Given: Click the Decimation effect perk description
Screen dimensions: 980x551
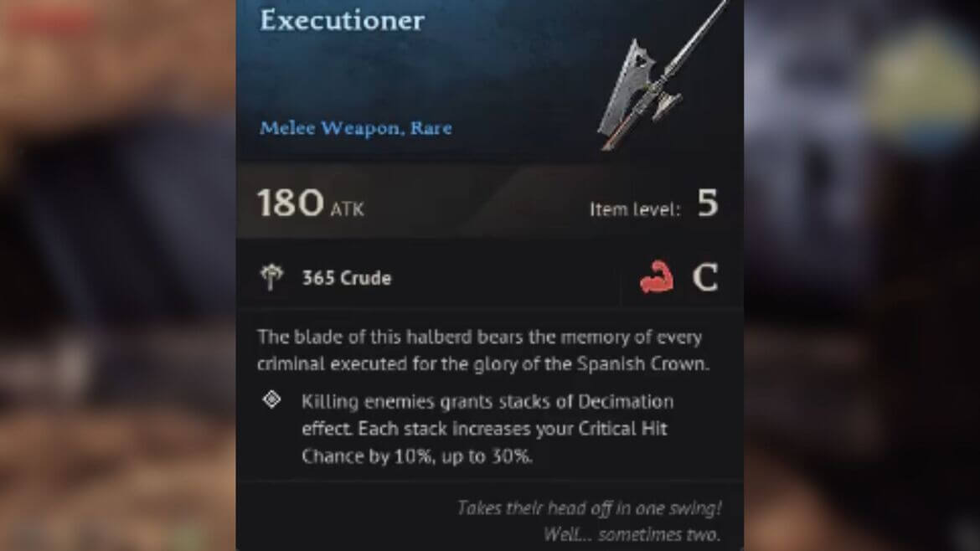Looking at the screenshot, I should pyautogui.click(x=487, y=429).
